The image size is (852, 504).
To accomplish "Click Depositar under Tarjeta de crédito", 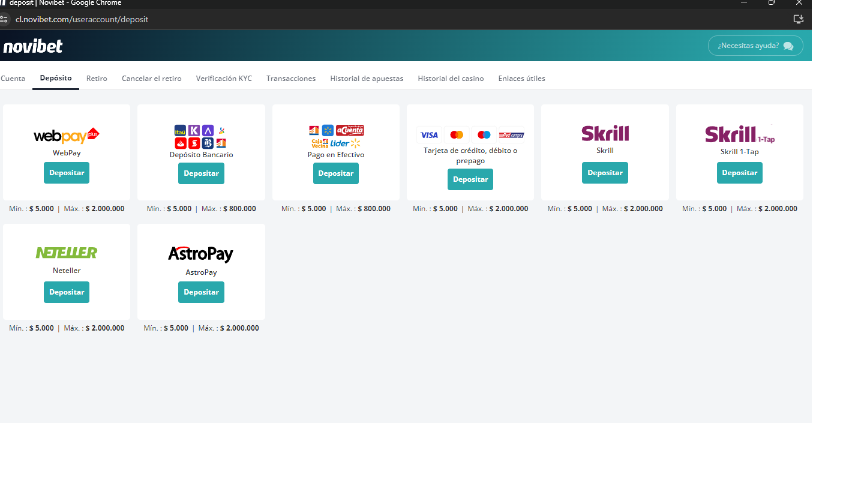I will click(x=470, y=179).
